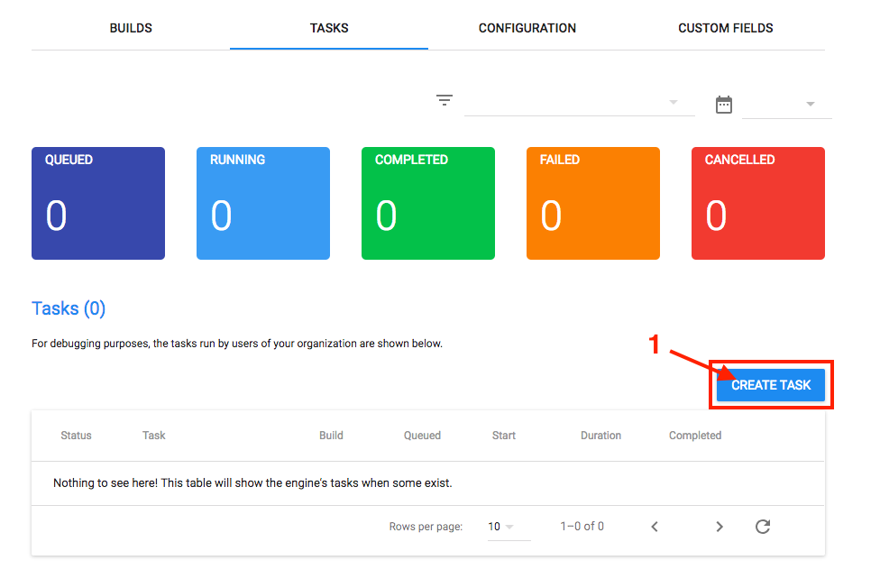Change rows per page dropdown
880x588 pixels.
pyautogui.click(x=501, y=527)
